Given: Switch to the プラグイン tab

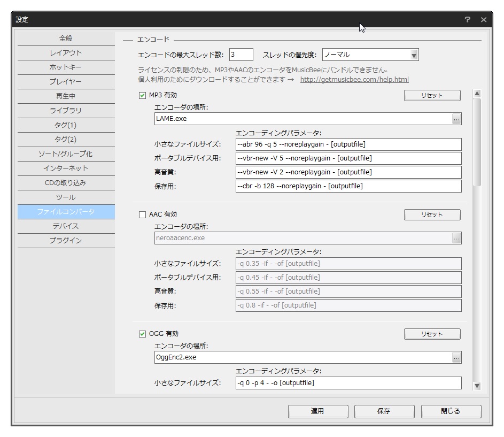Looking at the screenshot, I should (x=66, y=241).
